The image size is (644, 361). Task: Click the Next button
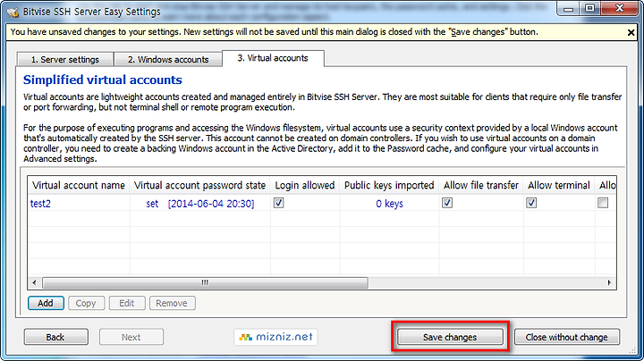[131, 337]
